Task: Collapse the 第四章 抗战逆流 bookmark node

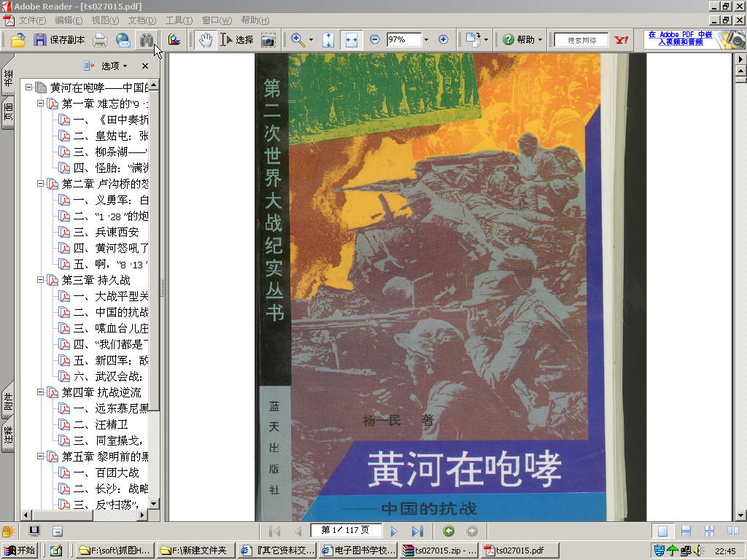Action: (41, 392)
